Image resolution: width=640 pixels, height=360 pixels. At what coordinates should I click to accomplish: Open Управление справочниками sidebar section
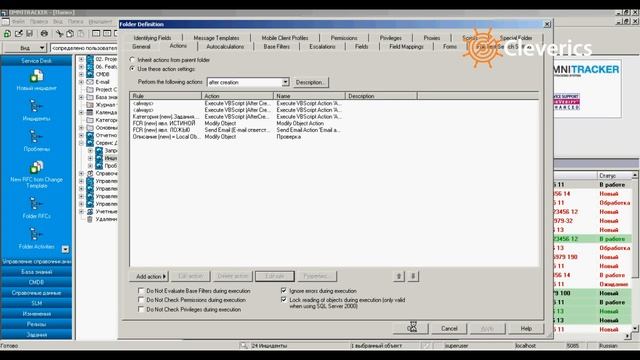[x=36, y=261]
